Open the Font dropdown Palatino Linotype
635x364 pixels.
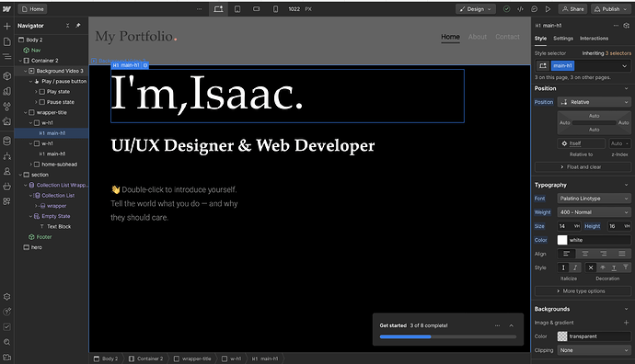pyautogui.click(x=595, y=199)
